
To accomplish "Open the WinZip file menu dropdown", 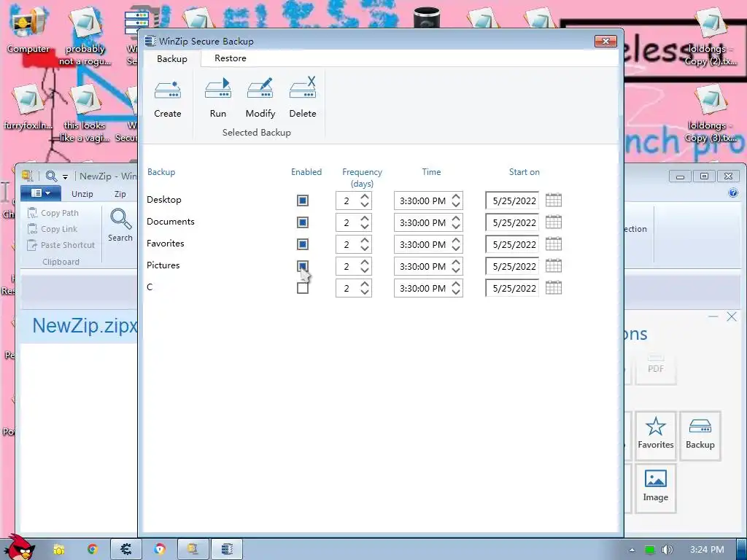I will click(41, 193).
